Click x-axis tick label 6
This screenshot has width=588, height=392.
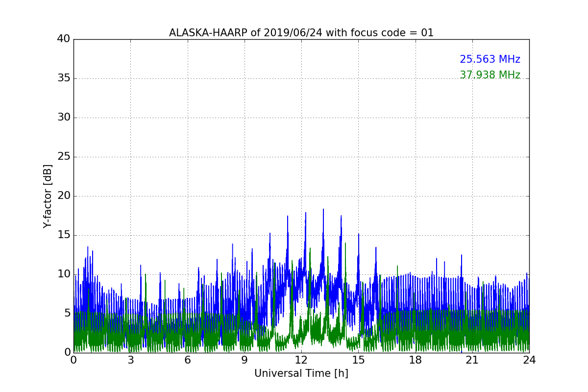(188, 360)
